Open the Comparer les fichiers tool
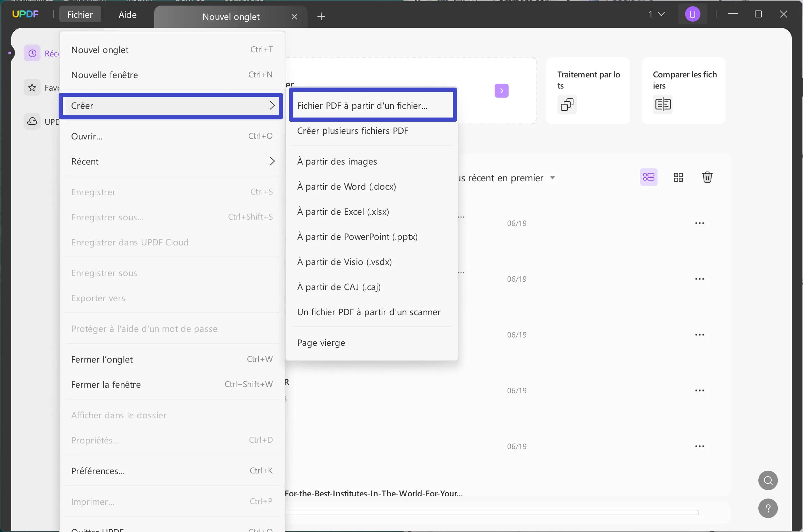 (683, 90)
